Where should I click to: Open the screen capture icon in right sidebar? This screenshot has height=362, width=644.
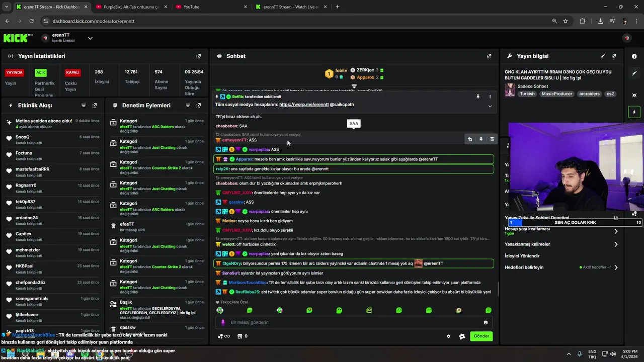click(x=634, y=95)
